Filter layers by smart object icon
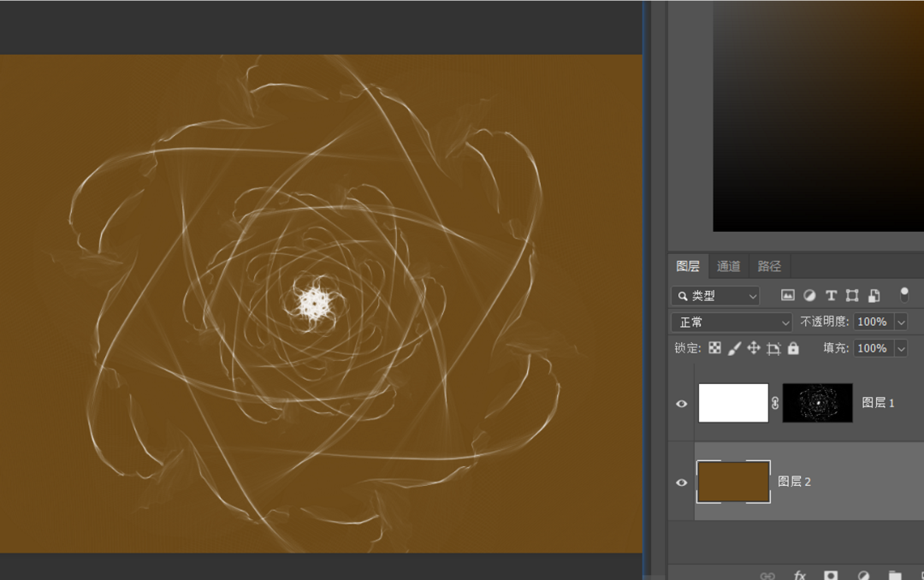The width and height of the screenshot is (924, 580). coord(874,295)
